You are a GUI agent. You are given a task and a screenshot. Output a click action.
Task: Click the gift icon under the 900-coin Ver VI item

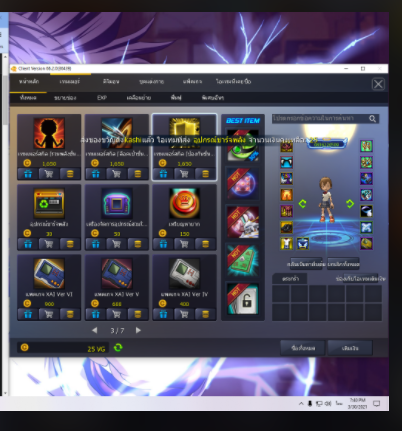pos(28,314)
